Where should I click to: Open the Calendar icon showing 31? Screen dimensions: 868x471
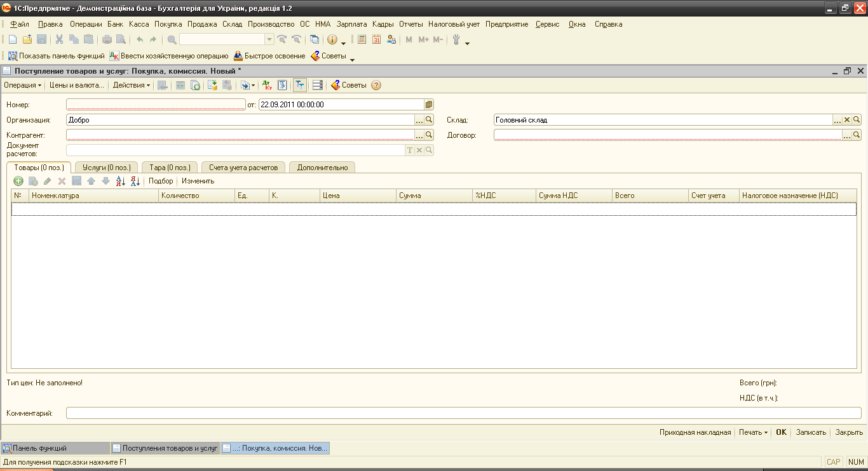coord(376,39)
